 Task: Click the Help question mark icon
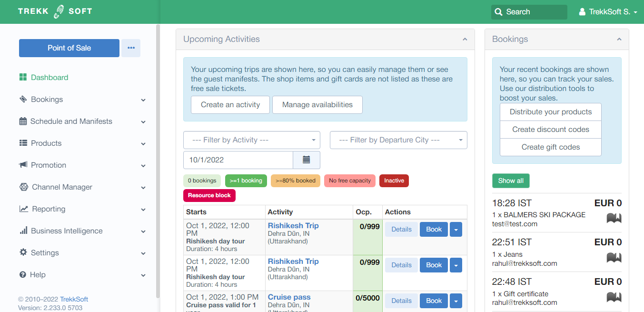pos(22,275)
